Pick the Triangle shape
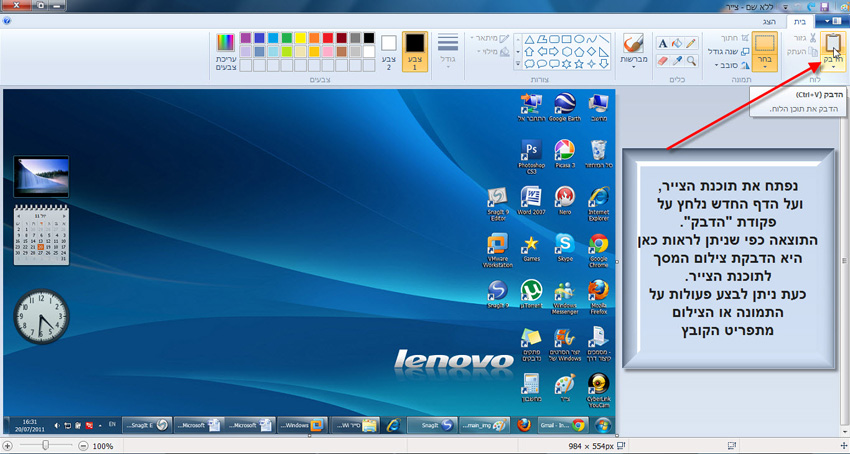Image resolution: width=850 pixels, height=454 pixels. tap(529, 39)
